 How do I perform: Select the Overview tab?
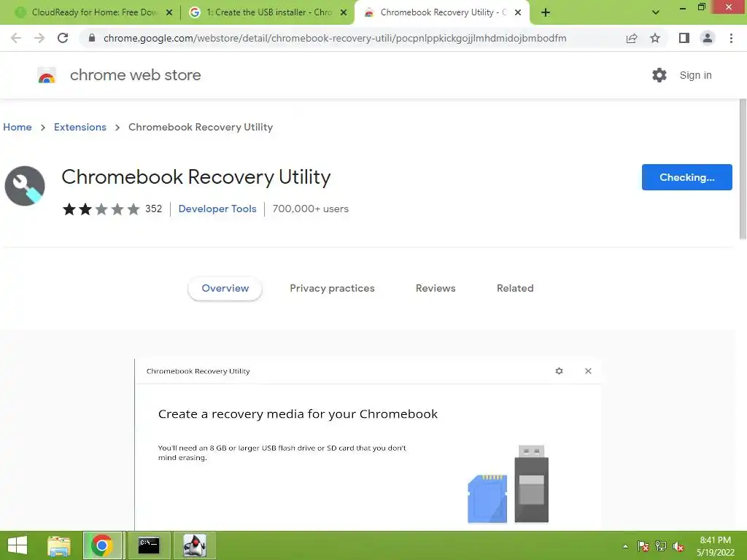click(225, 288)
